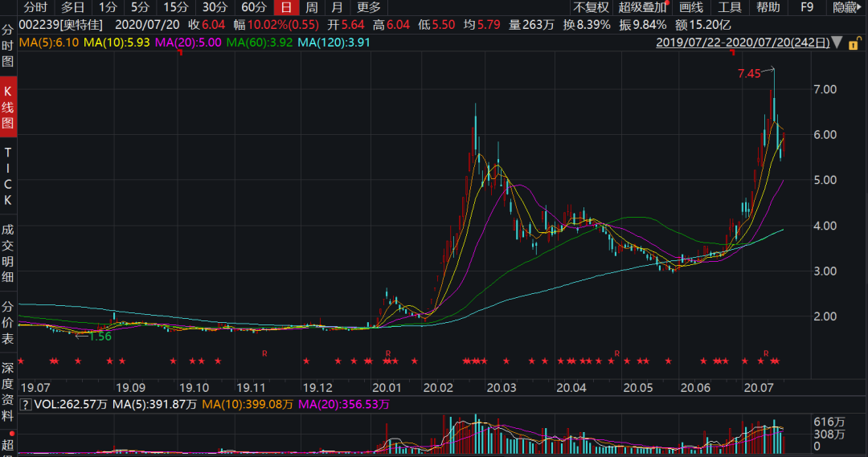Toggle the 超级叠加 overlay option

point(642,8)
